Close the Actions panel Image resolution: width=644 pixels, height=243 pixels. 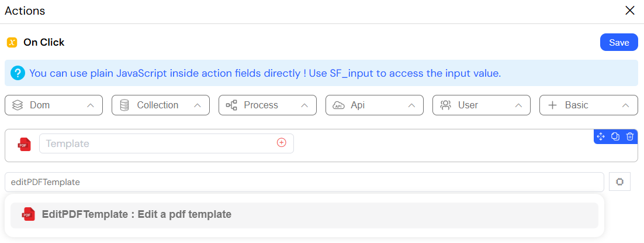629,11
